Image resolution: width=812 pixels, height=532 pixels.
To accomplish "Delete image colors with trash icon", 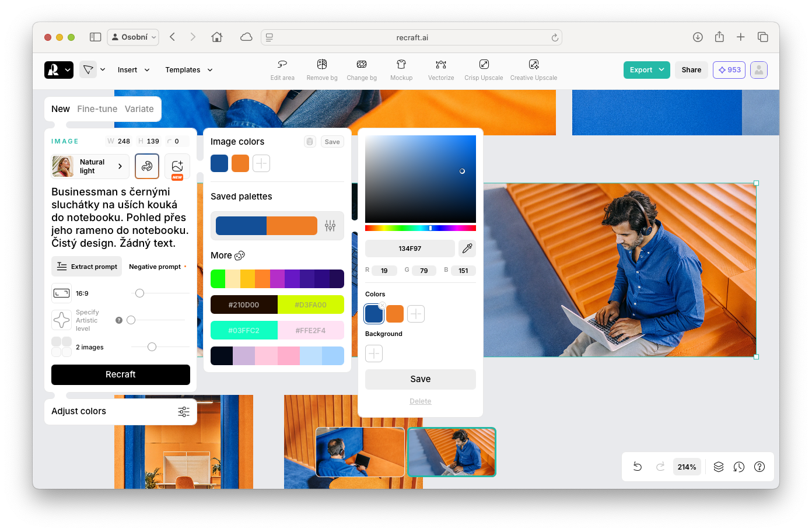I will pos(310,142).
